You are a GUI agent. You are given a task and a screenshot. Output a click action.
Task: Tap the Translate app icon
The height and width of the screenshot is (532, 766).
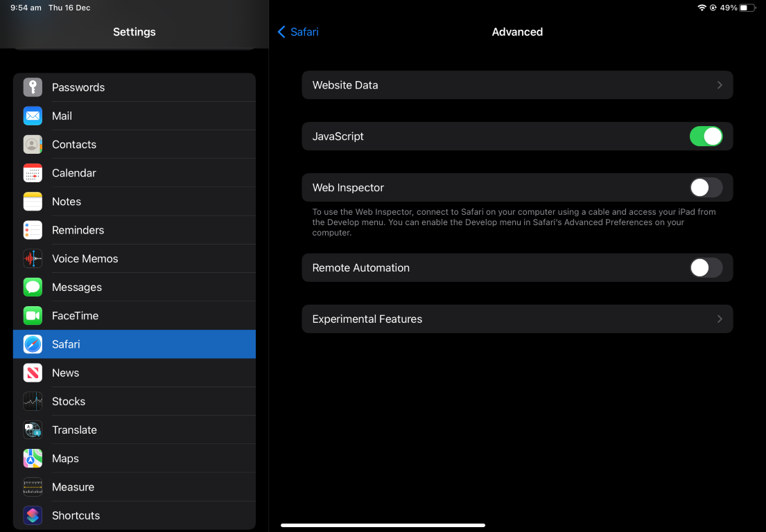click(33, 430)
